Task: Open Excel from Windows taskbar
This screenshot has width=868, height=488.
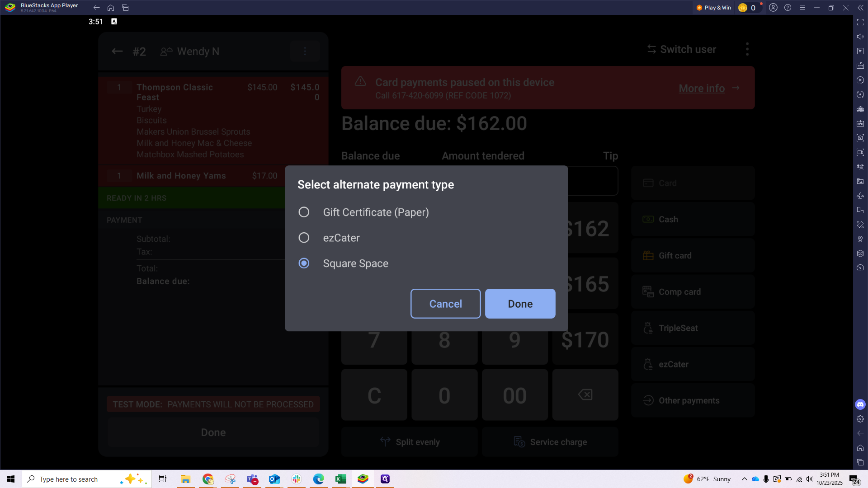Action: pyautogui.click(x=340, y=479)
